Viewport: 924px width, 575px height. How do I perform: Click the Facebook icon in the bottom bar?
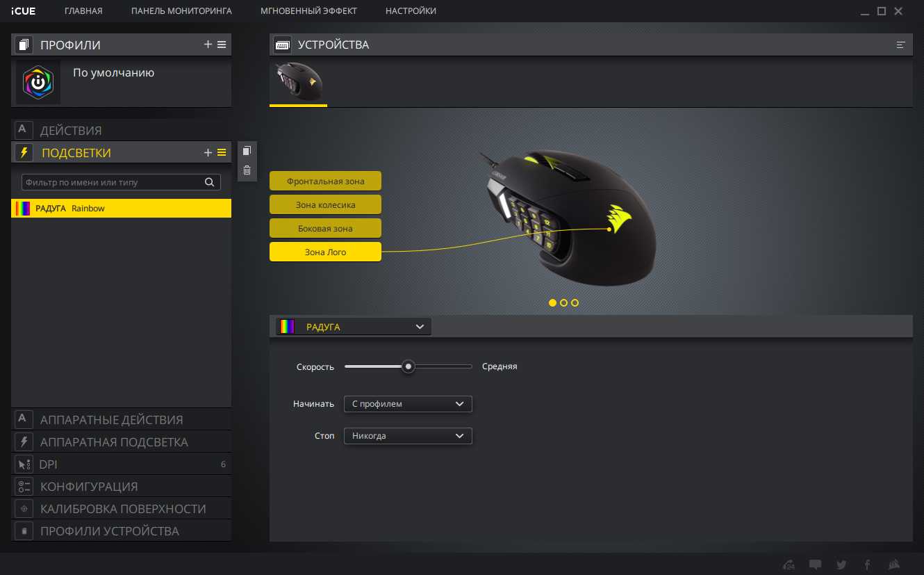pos(867,565)
